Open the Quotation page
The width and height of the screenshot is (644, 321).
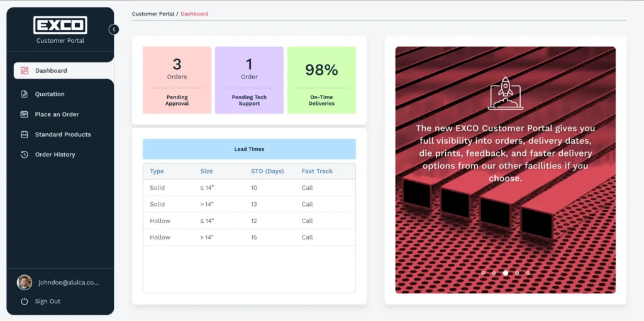tap(50, 94)
